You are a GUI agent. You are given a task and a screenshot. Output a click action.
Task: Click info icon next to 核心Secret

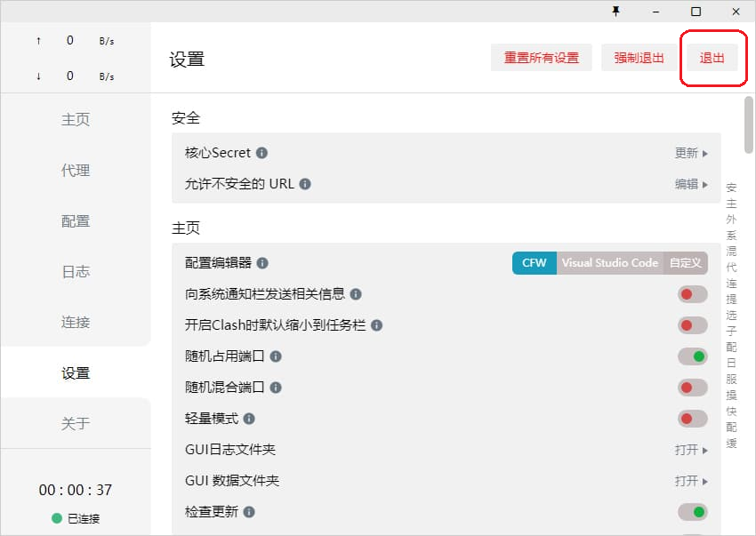click(x=261, y=153)
